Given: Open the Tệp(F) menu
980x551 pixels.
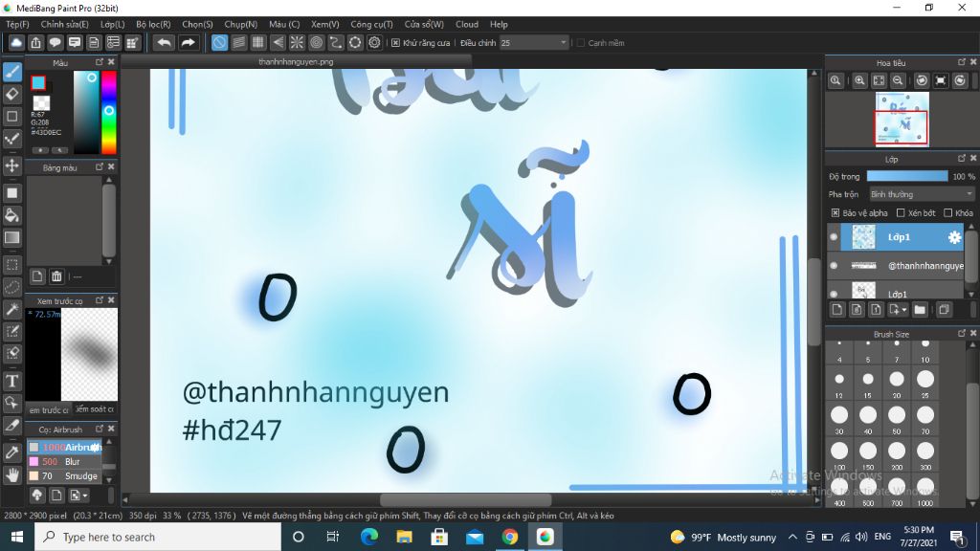Looking at the screenshot, I should coord(17,24).
